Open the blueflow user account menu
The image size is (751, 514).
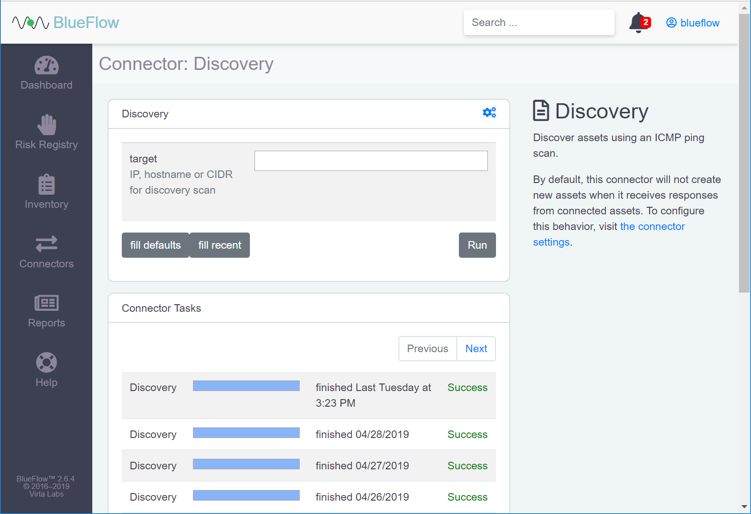(693, 23)
